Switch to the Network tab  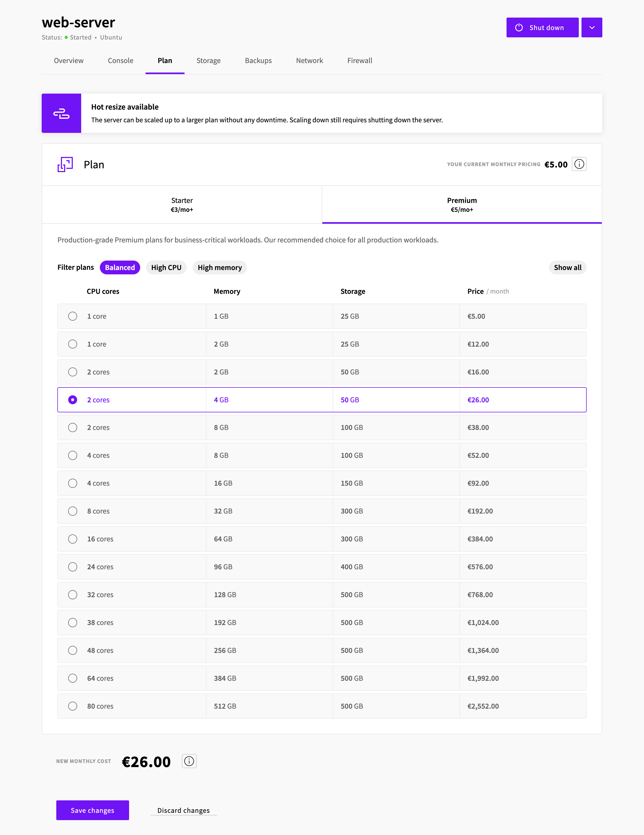coord(309,60)
